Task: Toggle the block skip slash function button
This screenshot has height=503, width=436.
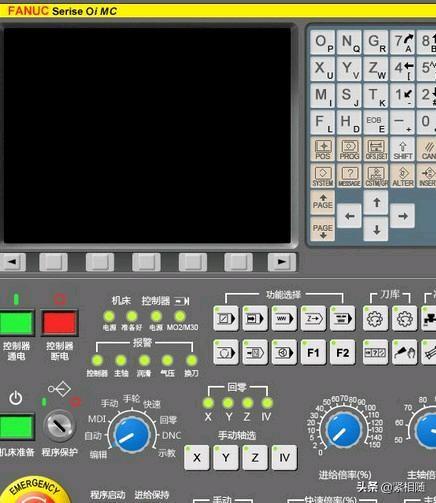Action: pos(226,318)
